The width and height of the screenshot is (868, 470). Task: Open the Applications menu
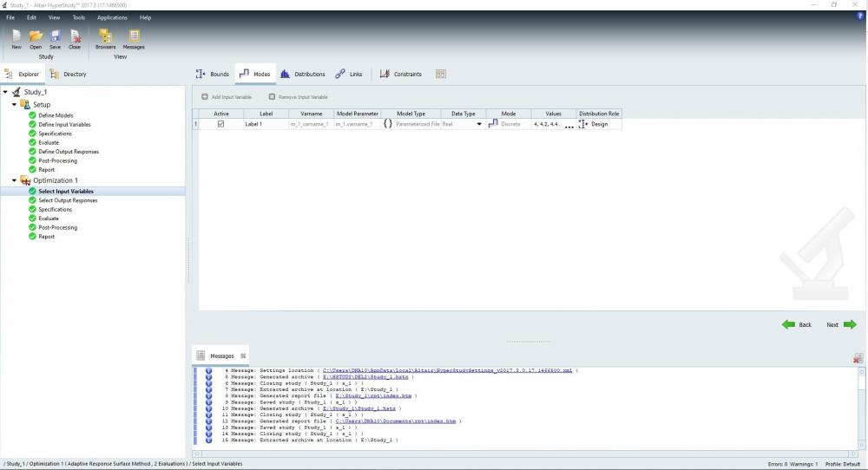[112, 17]
